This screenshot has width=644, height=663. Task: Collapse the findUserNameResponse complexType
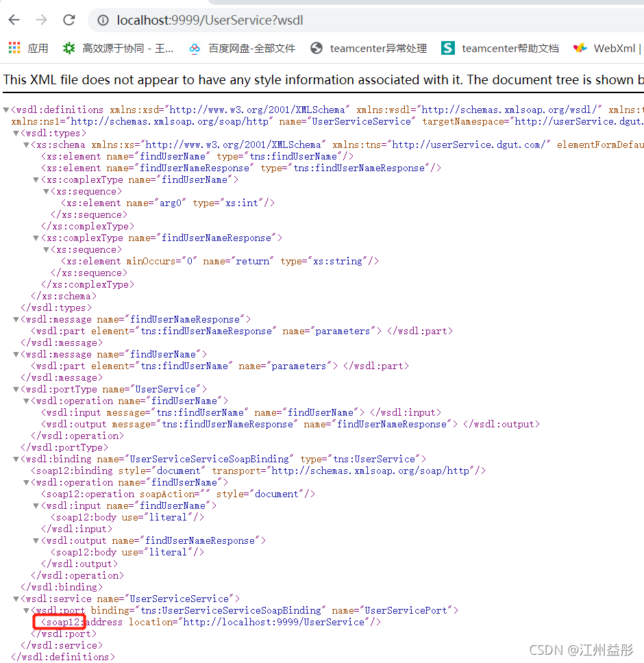click(x=34, y=238)
